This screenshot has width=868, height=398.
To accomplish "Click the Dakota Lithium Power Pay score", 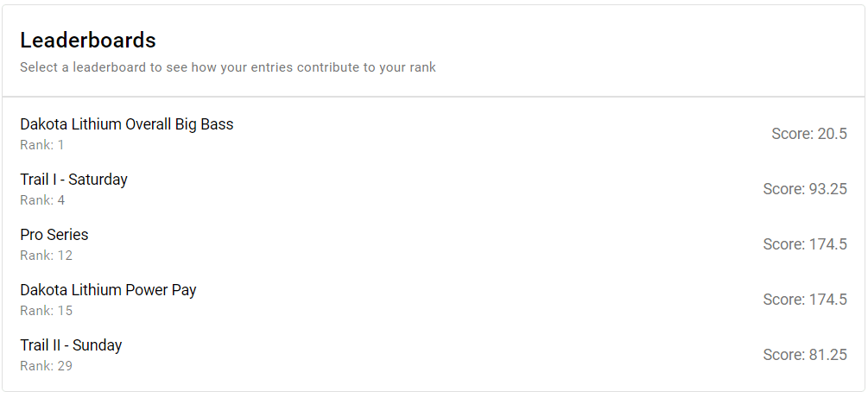I will pyautogui.click(x=804, y=300).
